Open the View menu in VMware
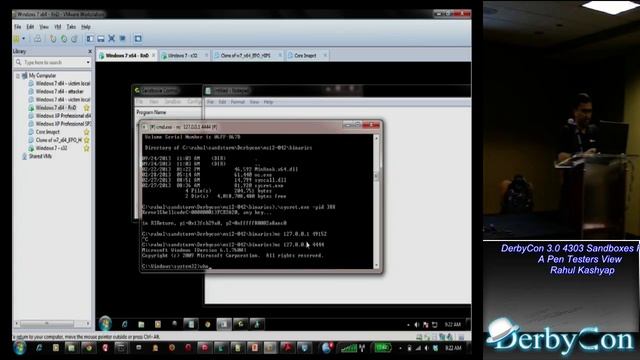Screen dimensions: 640x360 [44, 27]
